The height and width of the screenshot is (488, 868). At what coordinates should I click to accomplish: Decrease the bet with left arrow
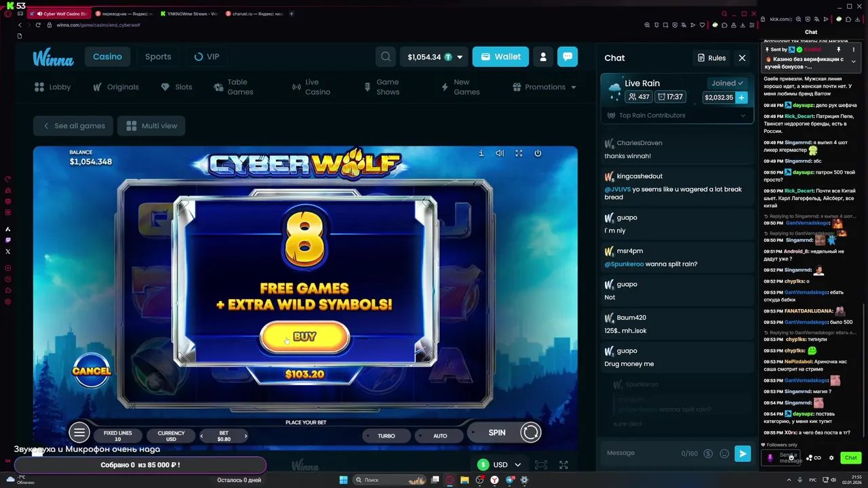pyautogui.click(x=202, y=436)
